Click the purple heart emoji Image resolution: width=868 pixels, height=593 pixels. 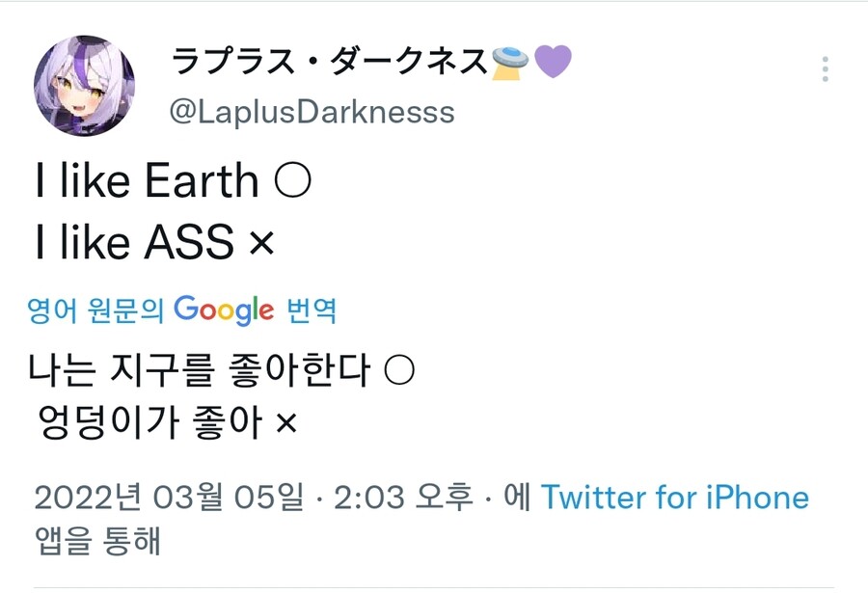tap(553, 63)
